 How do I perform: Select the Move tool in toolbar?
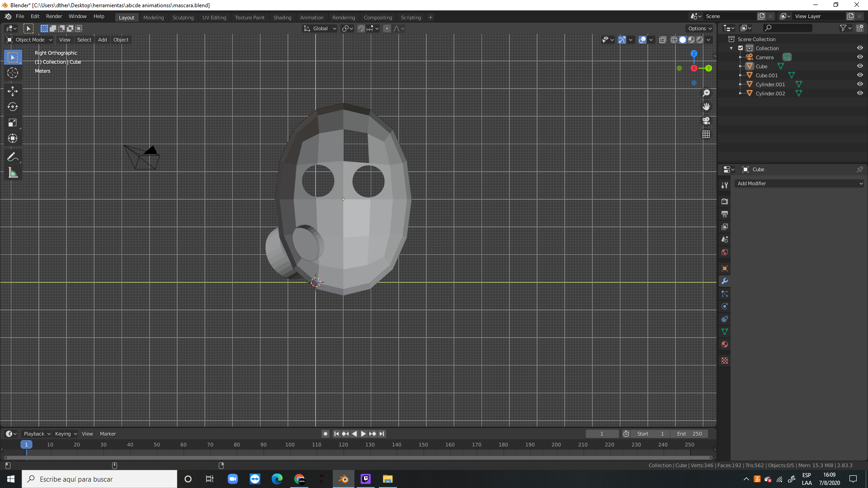tap(13, 91)
